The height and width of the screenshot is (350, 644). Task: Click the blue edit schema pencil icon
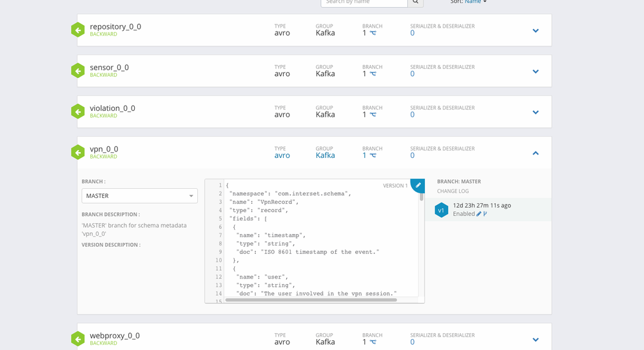[x=418, y=185]
